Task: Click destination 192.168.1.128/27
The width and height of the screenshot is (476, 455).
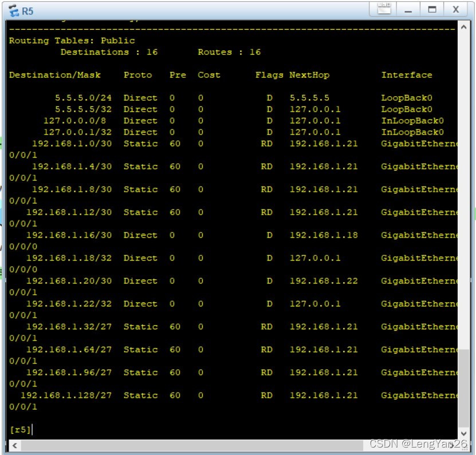Action: (66, 395)
